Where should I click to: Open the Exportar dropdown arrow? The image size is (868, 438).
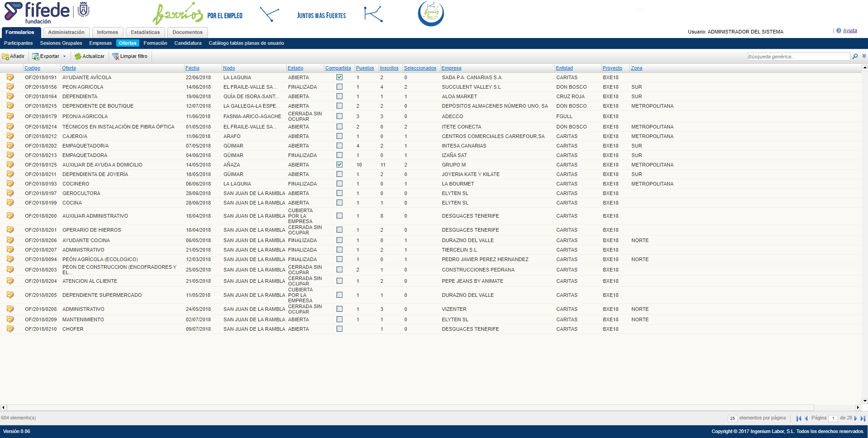pyautogui.click(x=64, y=57)
